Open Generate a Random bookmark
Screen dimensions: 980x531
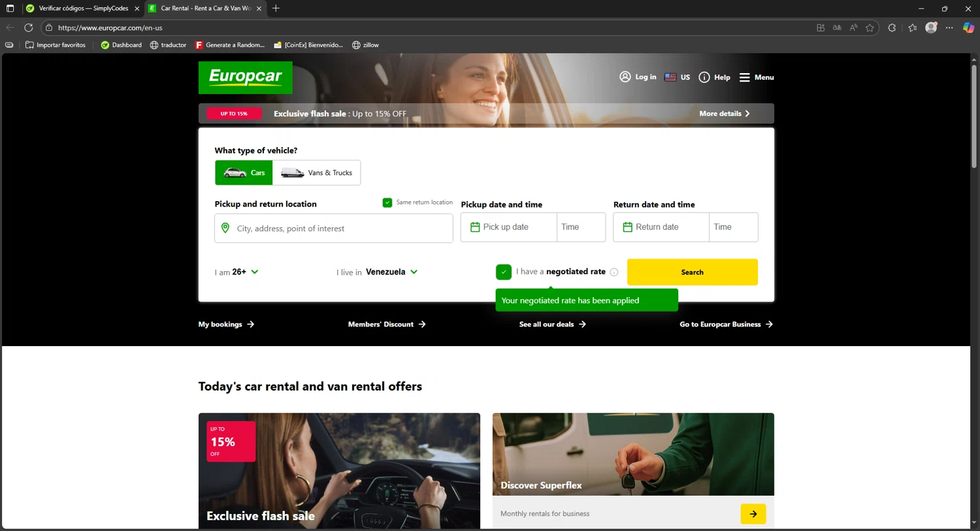pyautogui.click(x=230, y=45)
